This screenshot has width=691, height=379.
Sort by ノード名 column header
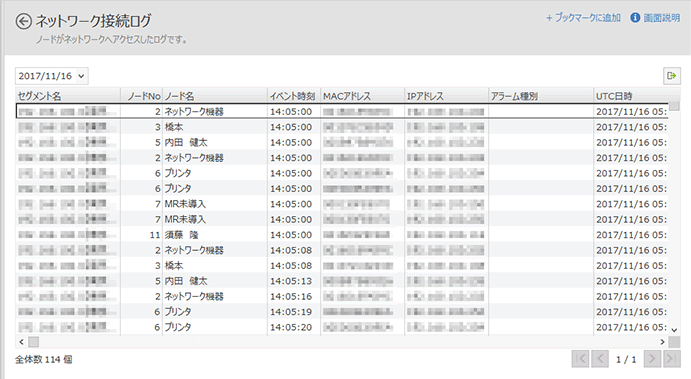(215, 96)
